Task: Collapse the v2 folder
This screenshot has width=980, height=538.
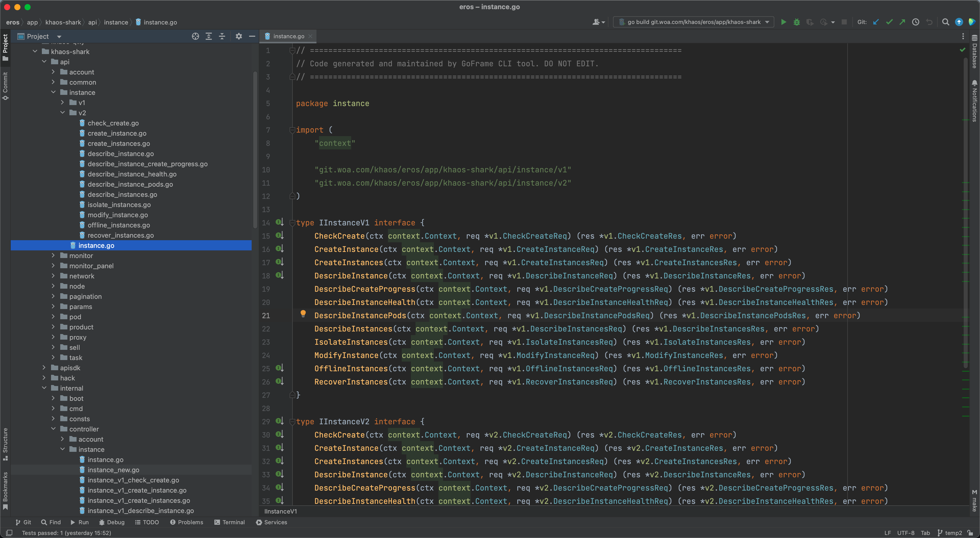Action: (x=62, y=112)
